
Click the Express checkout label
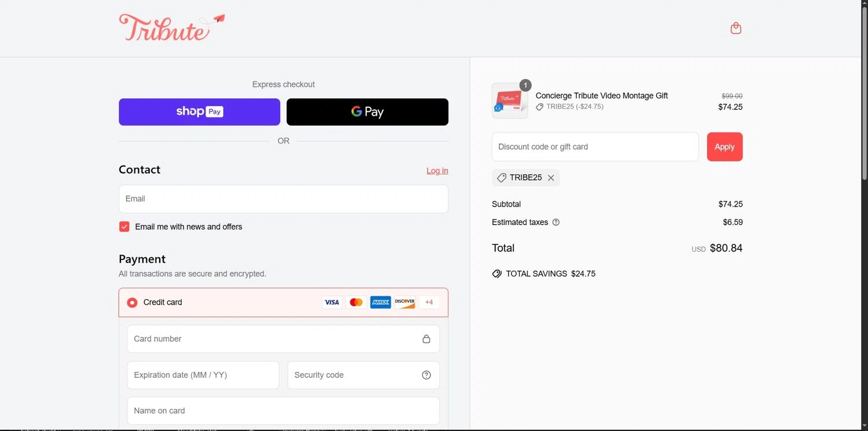click(284, 84)
